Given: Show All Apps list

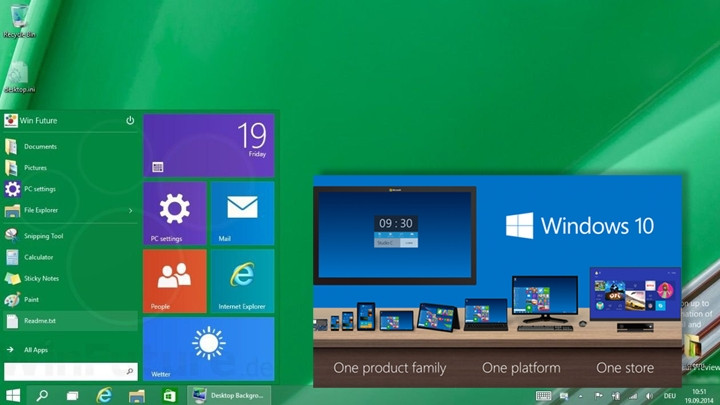Looking at the screenshot, I should pos(70,350).
